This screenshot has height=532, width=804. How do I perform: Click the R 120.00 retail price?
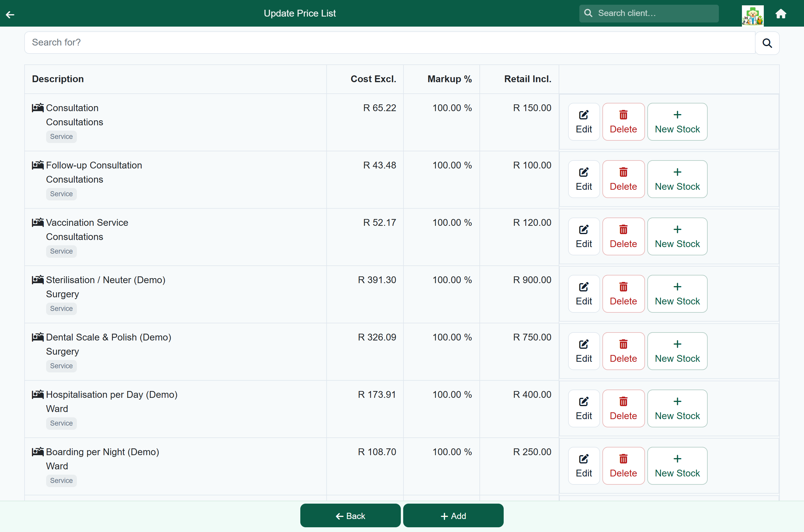[x=532, y=223]
